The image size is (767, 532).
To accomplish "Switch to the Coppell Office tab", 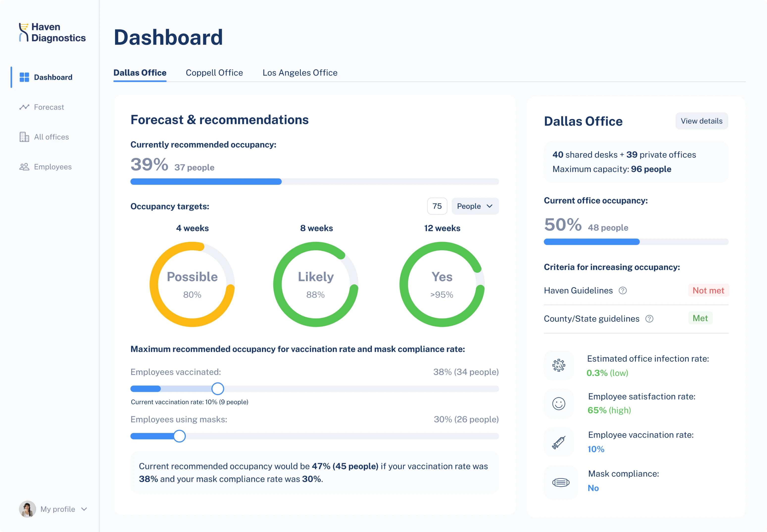I will click(214, 73).
